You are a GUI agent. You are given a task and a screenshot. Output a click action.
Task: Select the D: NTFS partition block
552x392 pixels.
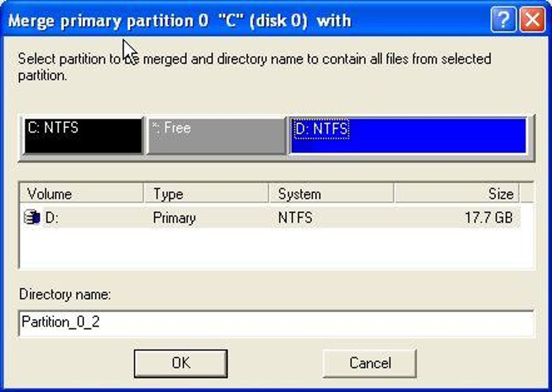coord(410,136)
